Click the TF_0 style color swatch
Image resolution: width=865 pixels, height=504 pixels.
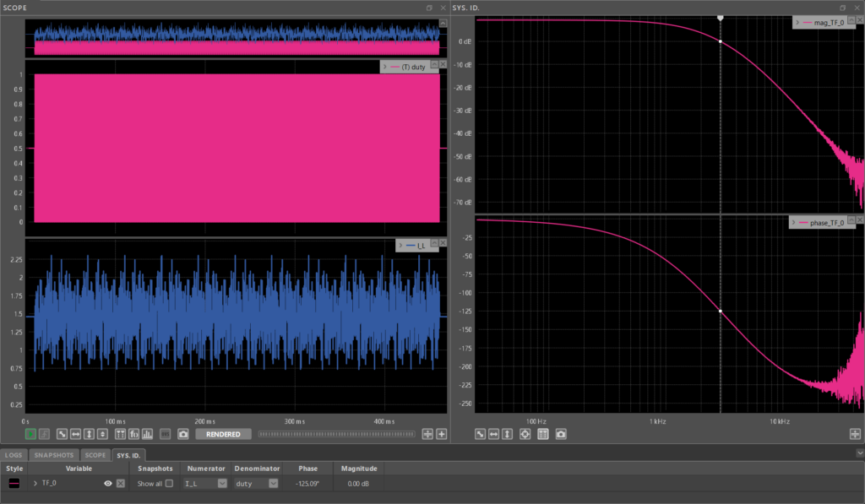[x=14, y=484]
